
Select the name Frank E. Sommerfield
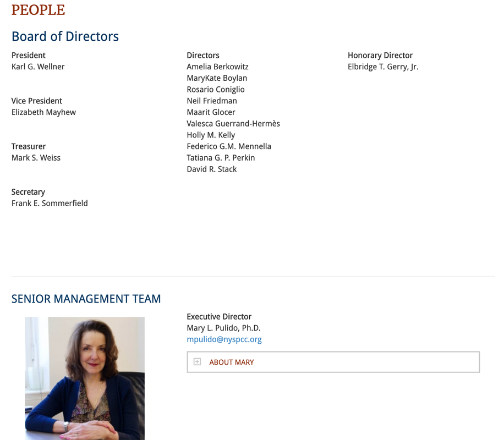50,204
